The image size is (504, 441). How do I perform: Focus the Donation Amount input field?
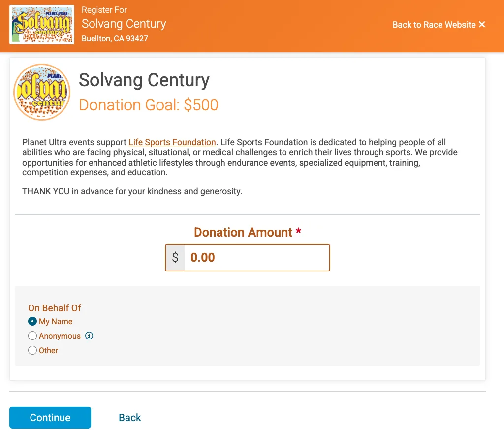pyautogui.click(x=256, y=258)
